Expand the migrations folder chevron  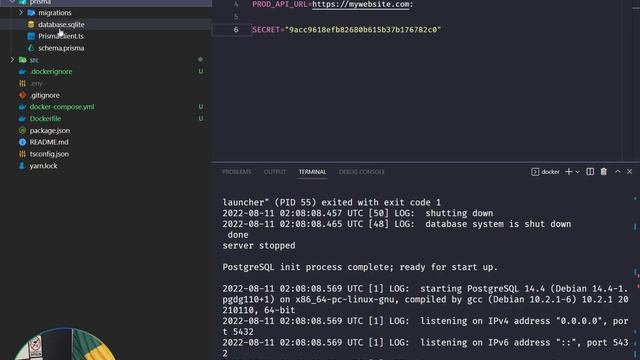click(x=20, y=13)
